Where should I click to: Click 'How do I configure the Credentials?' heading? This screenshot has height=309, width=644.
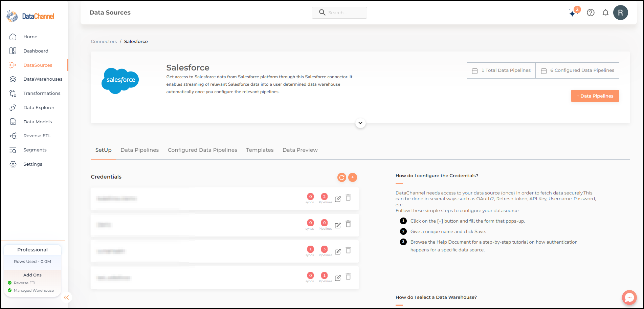pos(437,176)
